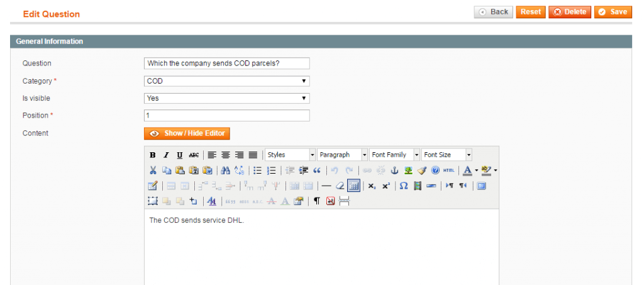This screenshot has height=285, width=644.
Task: Expand the Is visible dropdown
Action: (226, 98)
